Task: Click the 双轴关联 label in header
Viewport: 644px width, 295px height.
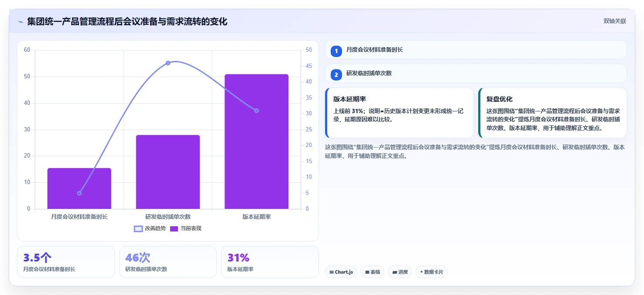Action: (614, 21)
